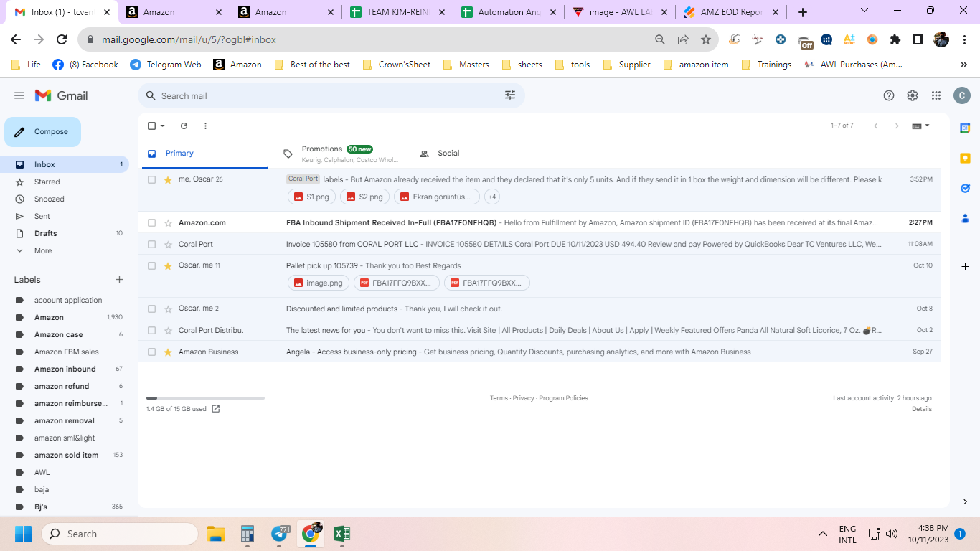Open the Drafts folder
This screenshot has width=980, height=551.
tap(65, 233)
